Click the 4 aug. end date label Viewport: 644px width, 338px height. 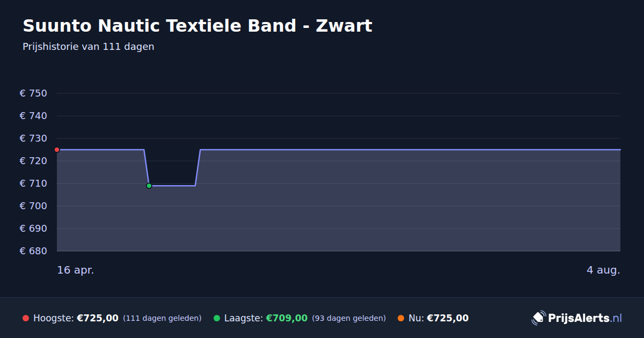click(603, 270)
